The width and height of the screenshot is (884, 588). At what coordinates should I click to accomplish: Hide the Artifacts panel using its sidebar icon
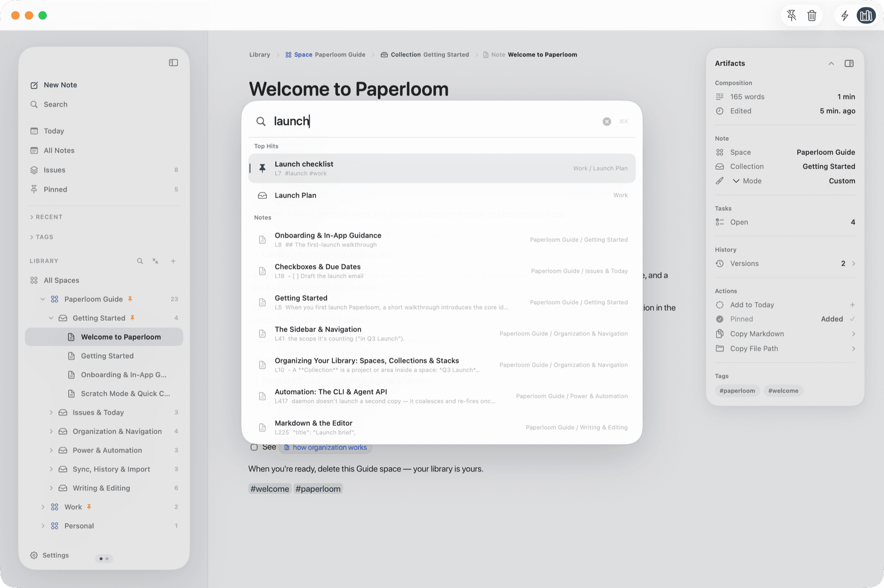click(x=849, y=64)
